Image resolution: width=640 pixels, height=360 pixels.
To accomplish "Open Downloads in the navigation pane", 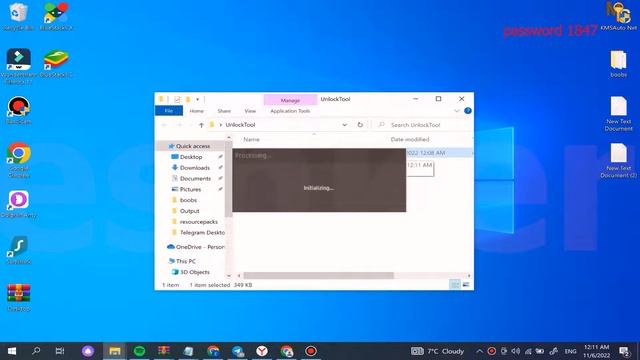I will click(195, 168).
